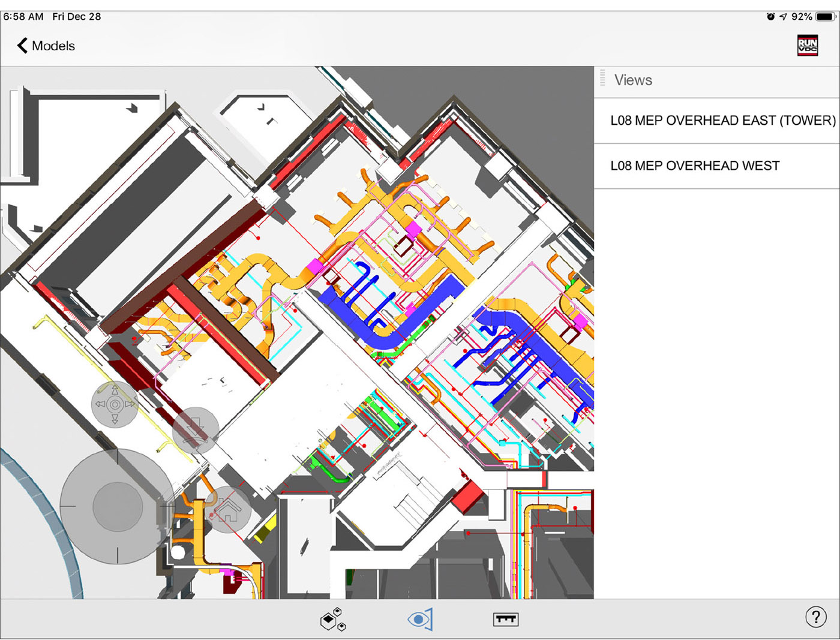Toggle the Views eye icon

[x=420, y=619]
